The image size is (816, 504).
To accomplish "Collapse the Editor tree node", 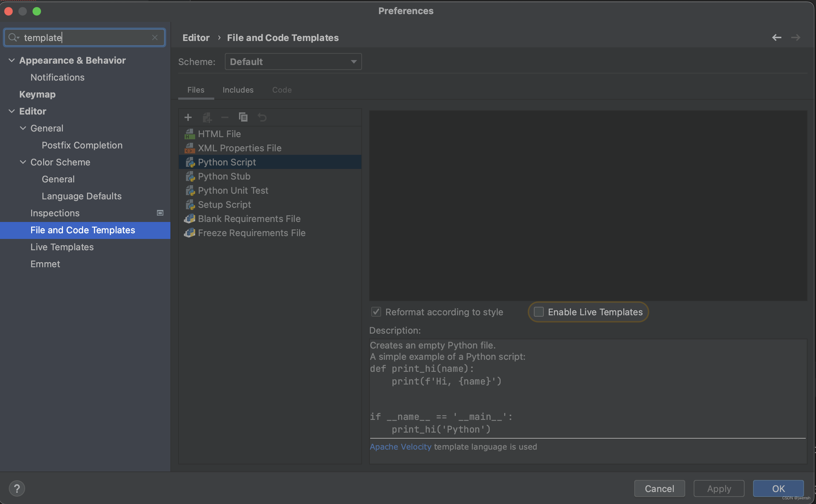I will pyautogui.click(x=12, y=111).
